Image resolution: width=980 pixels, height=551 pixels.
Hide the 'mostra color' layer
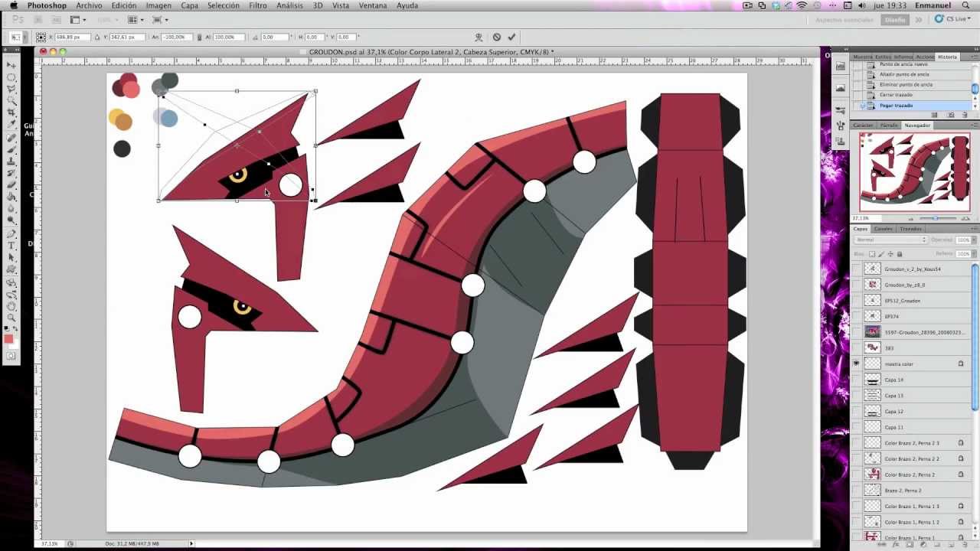pyautogui.click(x=856, y=364)
